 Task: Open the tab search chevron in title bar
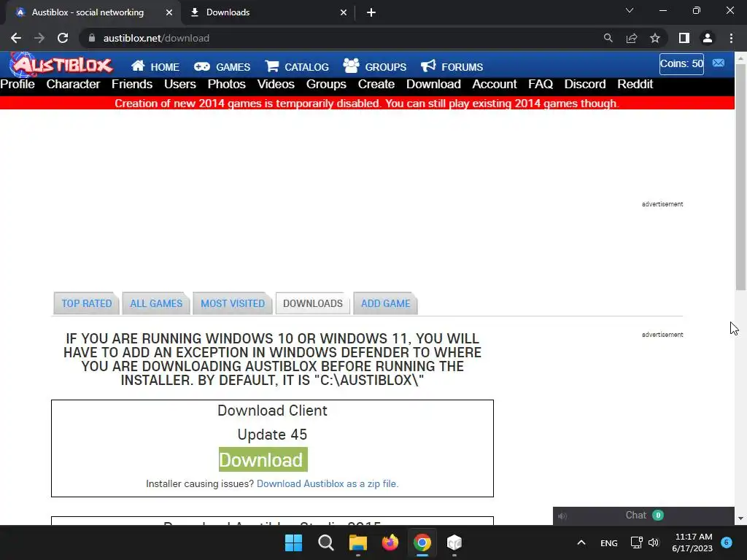pos(630,10)
